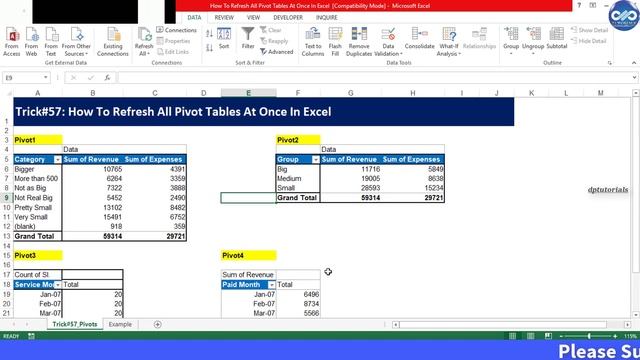Click the From Access icon
This screenshot has height=360, width=640.
point(12,42)
